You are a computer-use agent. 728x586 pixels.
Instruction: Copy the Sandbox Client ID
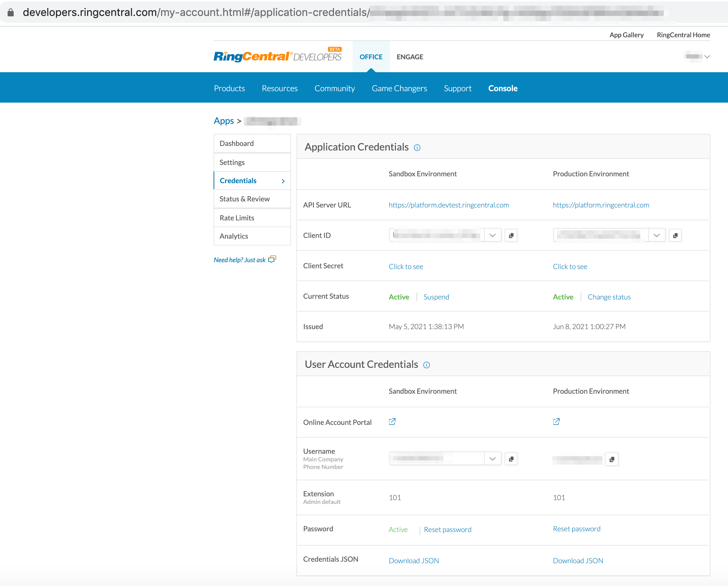pos(511,236)
